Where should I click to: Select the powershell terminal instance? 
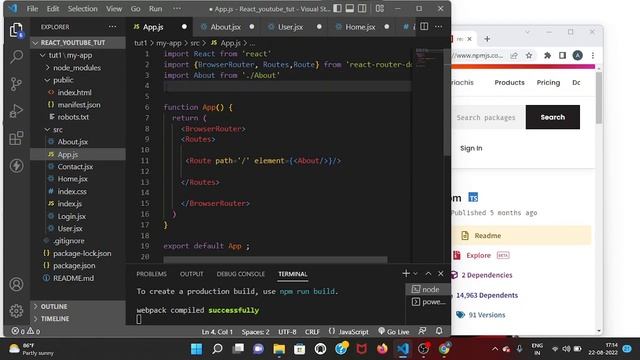[x=428, y=302]
